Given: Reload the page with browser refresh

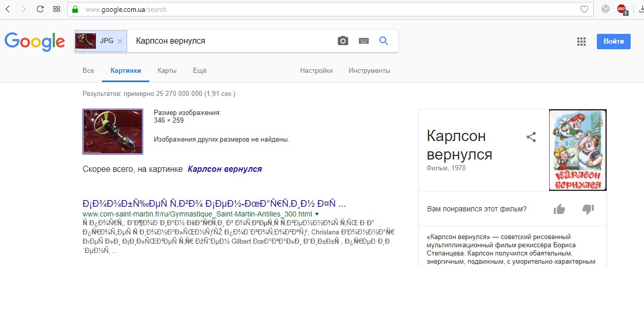Looking at the screenshot, I should coord(40,9).
